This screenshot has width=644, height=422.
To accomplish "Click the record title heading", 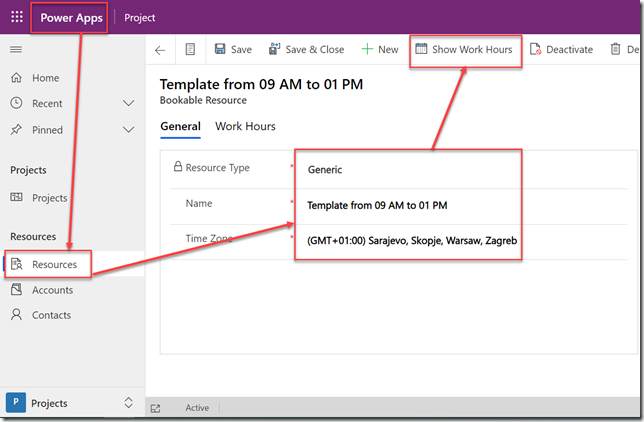I will [x=261, y=84].
